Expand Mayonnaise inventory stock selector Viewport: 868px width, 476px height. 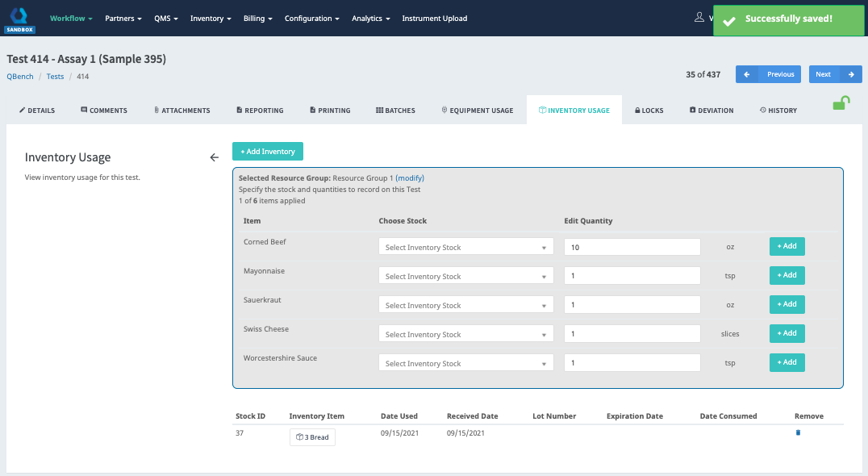coord(465,277)
